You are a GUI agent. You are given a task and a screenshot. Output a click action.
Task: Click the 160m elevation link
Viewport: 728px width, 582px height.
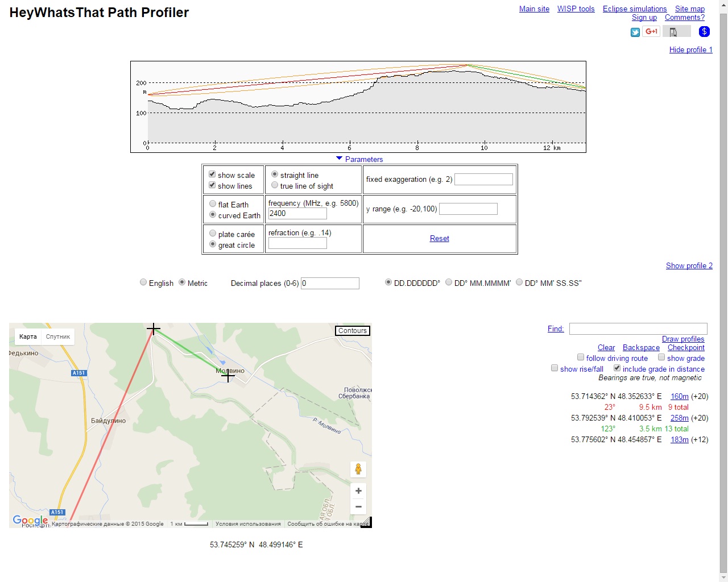(680, 397)
